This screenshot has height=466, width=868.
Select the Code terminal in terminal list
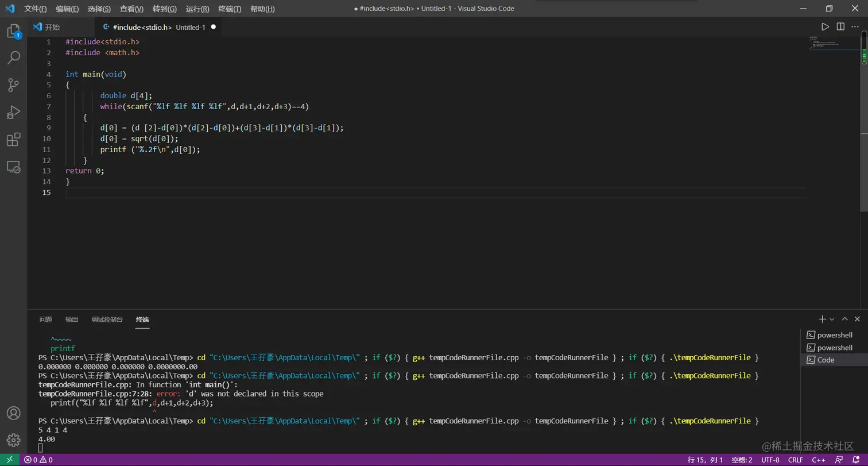(x=826, y=360)
